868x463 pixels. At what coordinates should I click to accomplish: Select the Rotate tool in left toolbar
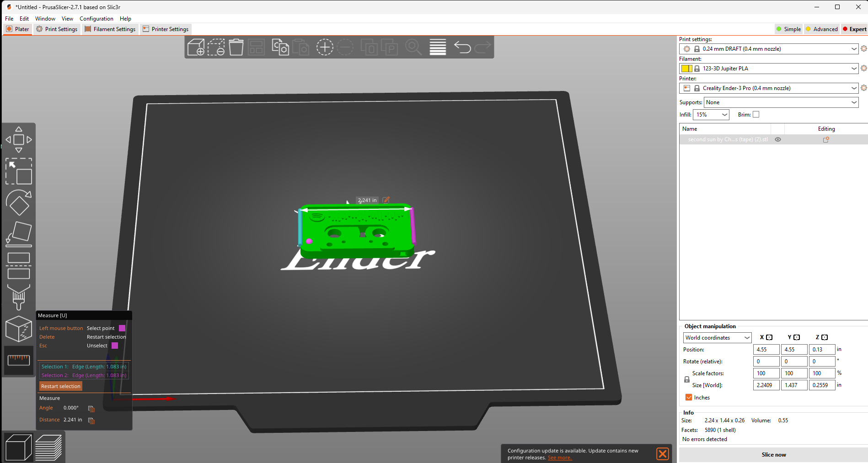19,202
